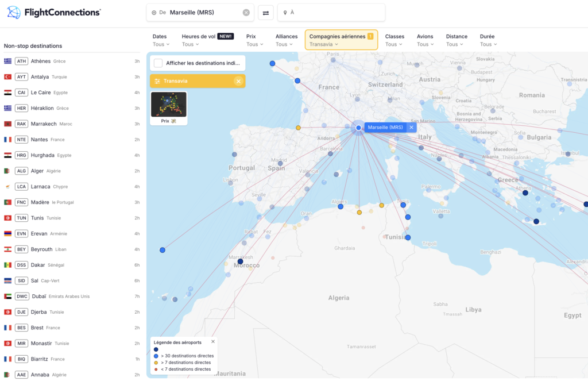This screenshot has width=588, height=381.
Task: Open the Dates filter dropdown
Action: click(x=161, y=40)
